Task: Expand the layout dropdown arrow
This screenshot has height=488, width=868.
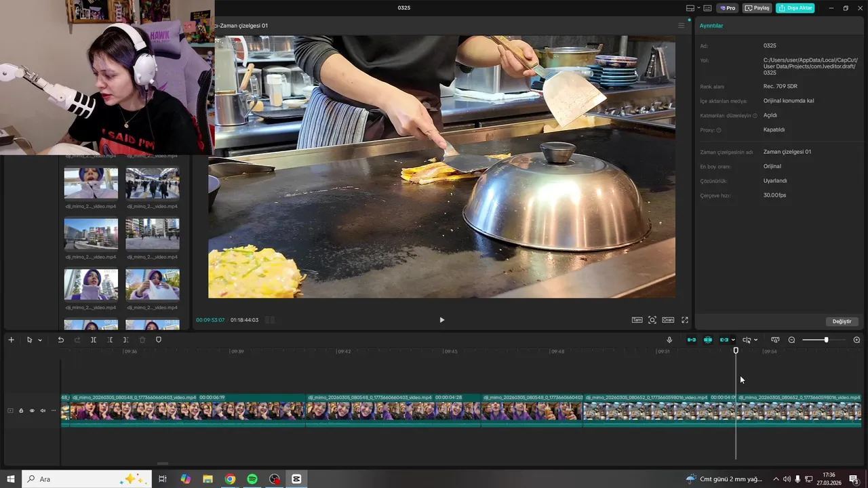Action: (698, 8)
